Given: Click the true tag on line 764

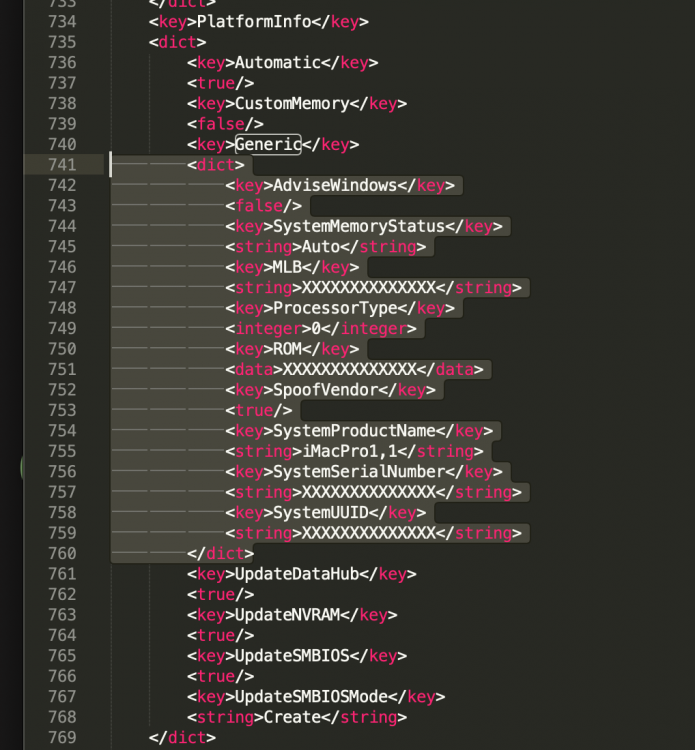Looking at the screenshot, I should [x=221, y=636].
